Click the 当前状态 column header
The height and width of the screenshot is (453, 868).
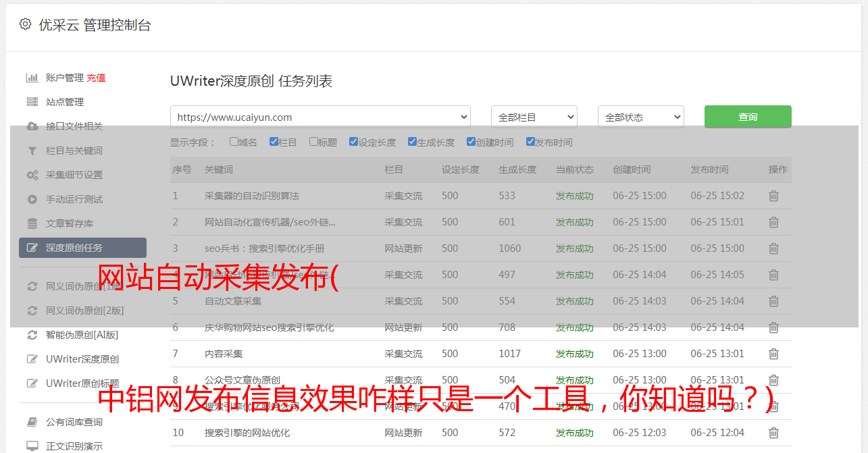pos(575,169)
